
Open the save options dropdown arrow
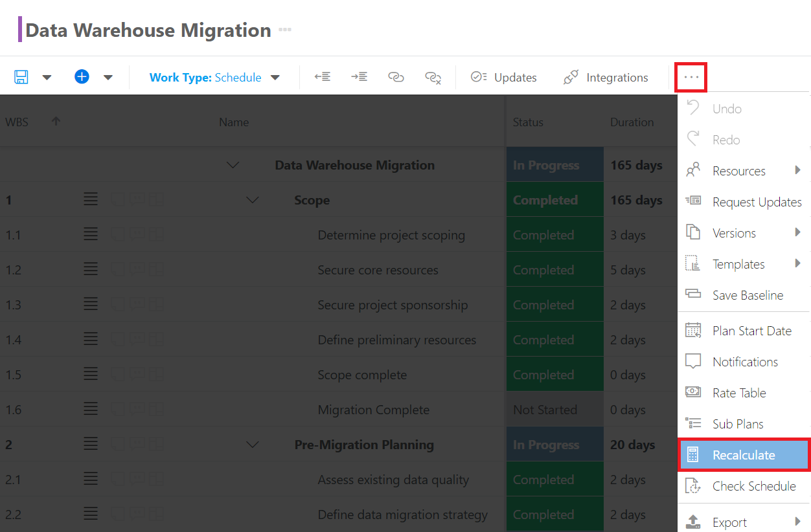pos(47,78)
